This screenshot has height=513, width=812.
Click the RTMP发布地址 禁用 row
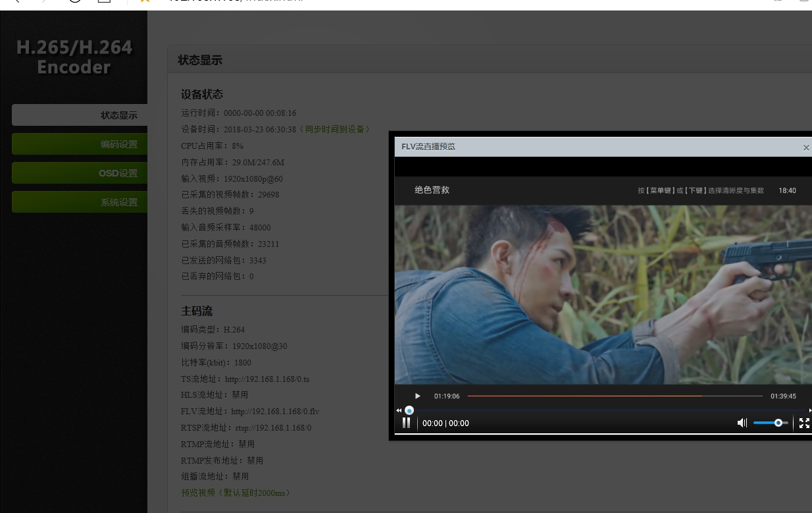click(x=222, y=460)
